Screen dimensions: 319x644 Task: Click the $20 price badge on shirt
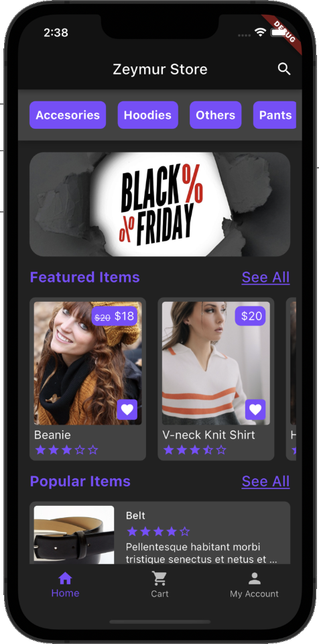tap(251, 316)
